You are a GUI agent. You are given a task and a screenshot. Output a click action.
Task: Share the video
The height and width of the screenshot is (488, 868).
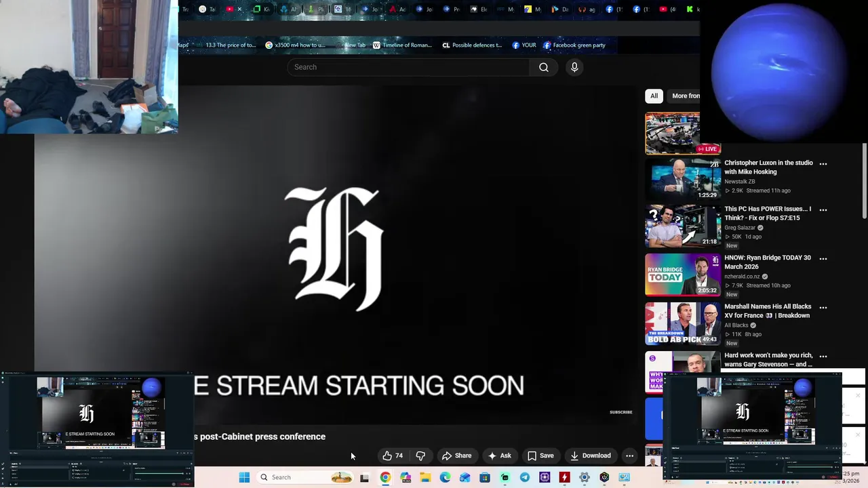(456, 455)
